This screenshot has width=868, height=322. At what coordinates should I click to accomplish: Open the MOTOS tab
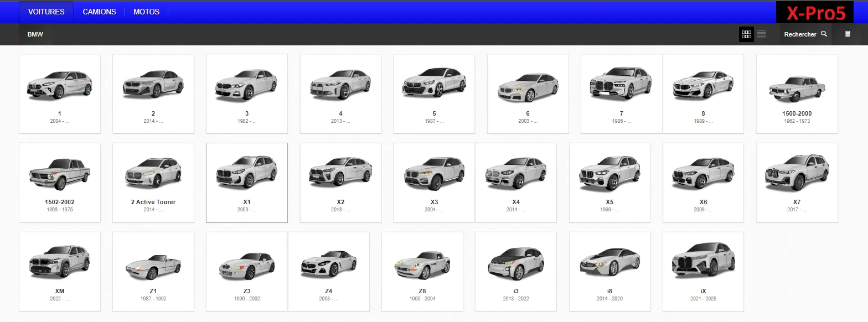click(x=147, y=12)
